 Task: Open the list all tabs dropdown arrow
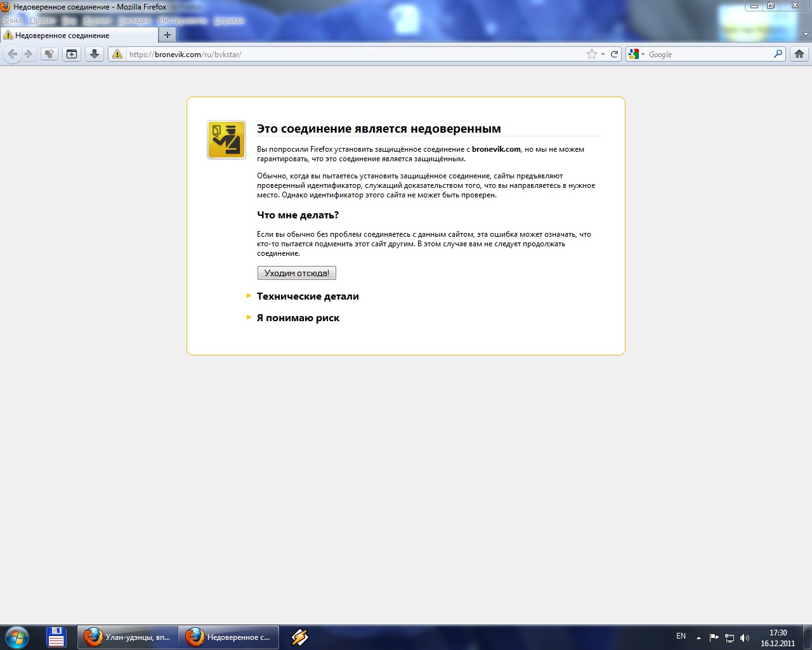(x=806, y=35)
